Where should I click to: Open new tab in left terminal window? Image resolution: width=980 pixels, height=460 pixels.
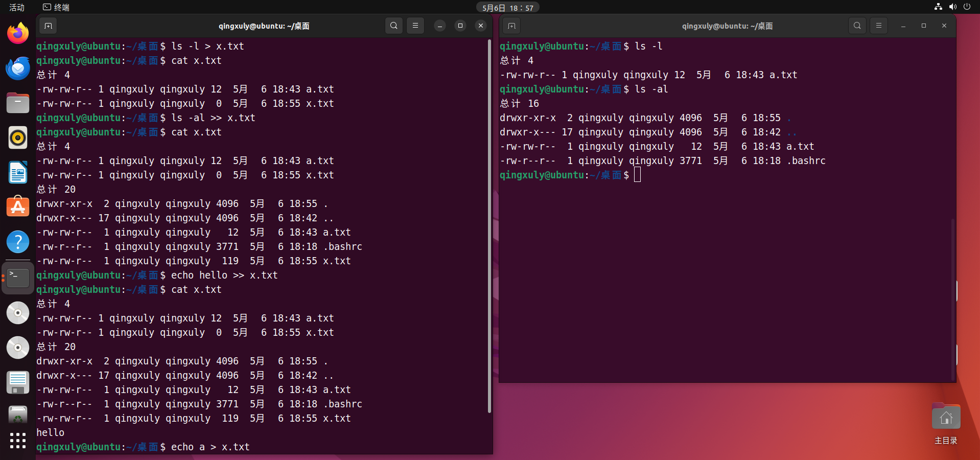click(48, 26)
